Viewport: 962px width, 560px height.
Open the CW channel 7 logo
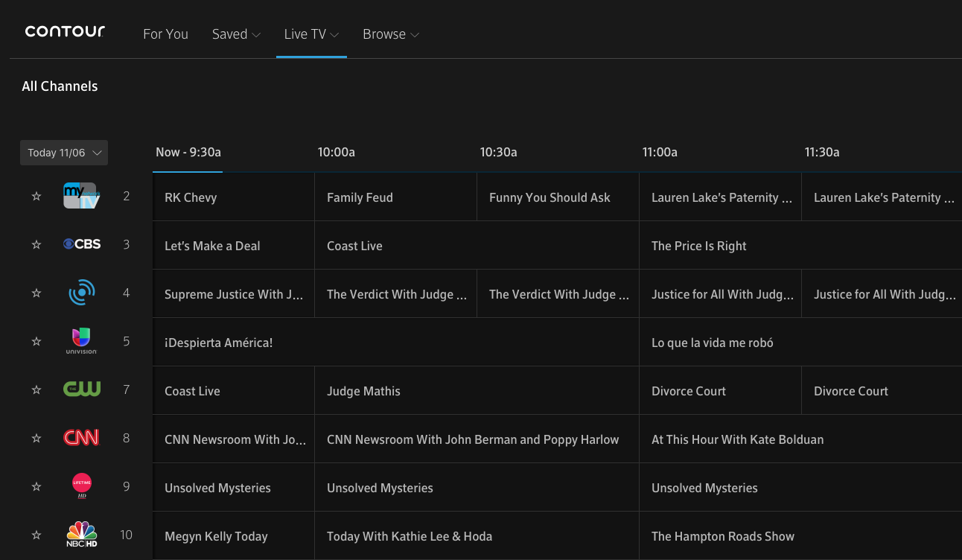click(81, 389)
